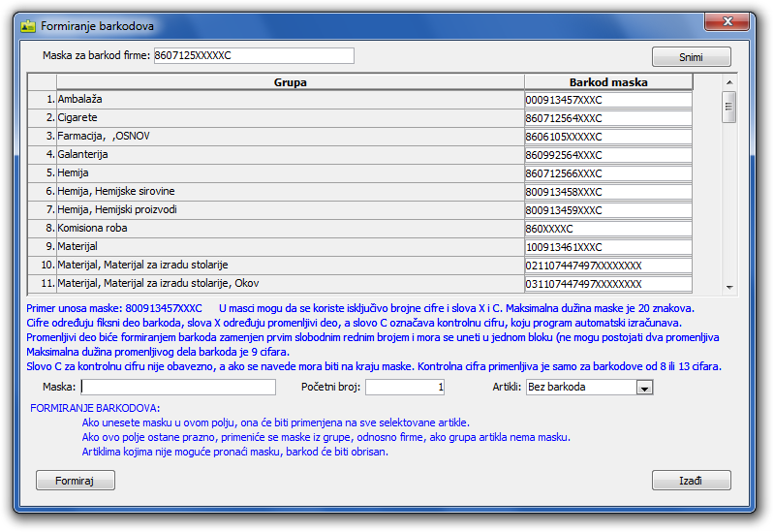Select the Galanterija group row
The height and width of the screenshot is (532, 774).
click(290, 155)
